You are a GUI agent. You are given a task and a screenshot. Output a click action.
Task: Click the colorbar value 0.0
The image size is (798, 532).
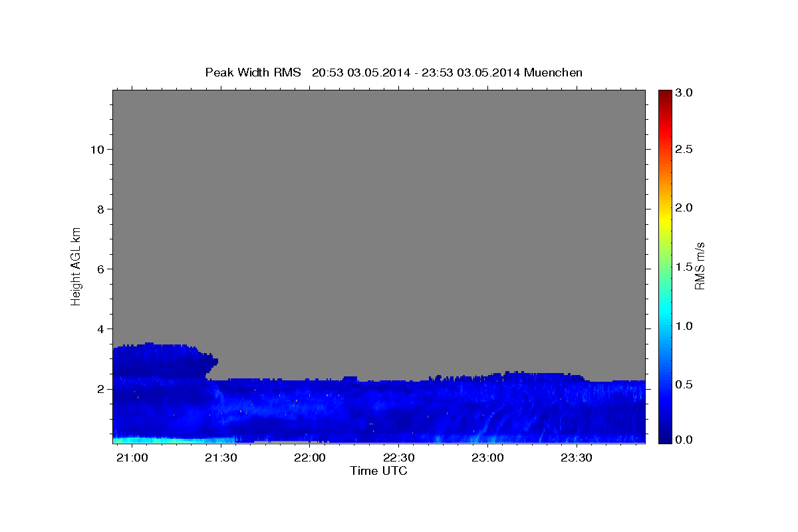685,440
